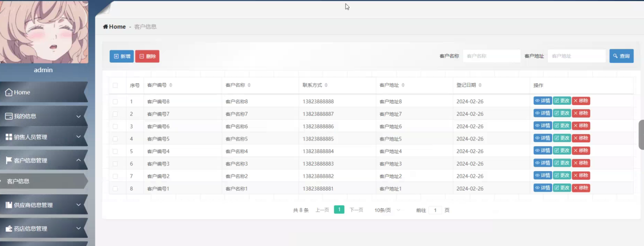Viewport: 644px width, 246px height.
Task: Go to 下一页 next page
Action: click(356, 210)
